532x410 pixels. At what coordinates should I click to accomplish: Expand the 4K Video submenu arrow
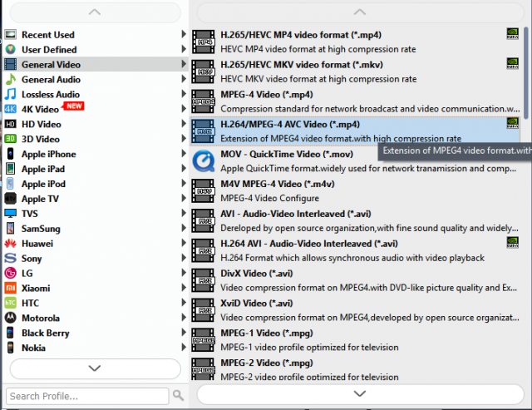click(x=184, y=109)
